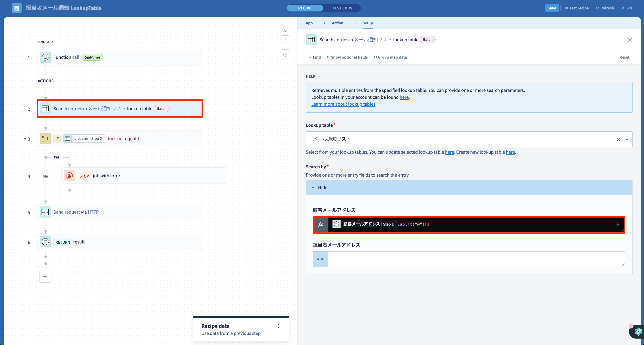The width and height of the screenshot is (644, 345).
Task: Toggle the fx formula mode on 顧客メールアドレス
Action: click(x=320, y=225)
